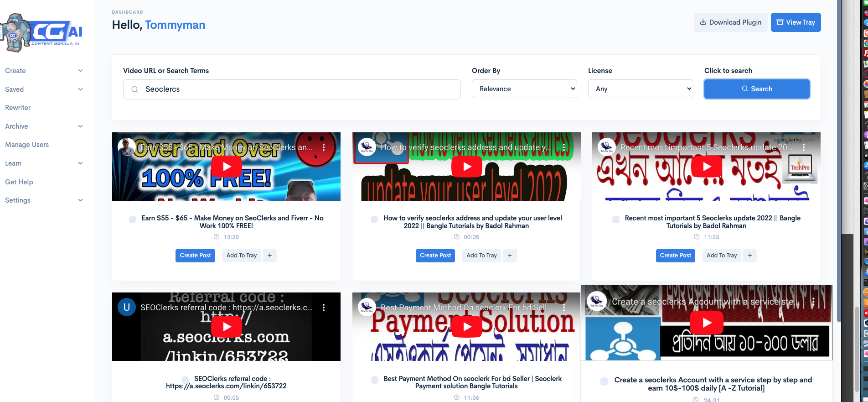Expand the Archive menu in the sidebar

click(44, 126)
